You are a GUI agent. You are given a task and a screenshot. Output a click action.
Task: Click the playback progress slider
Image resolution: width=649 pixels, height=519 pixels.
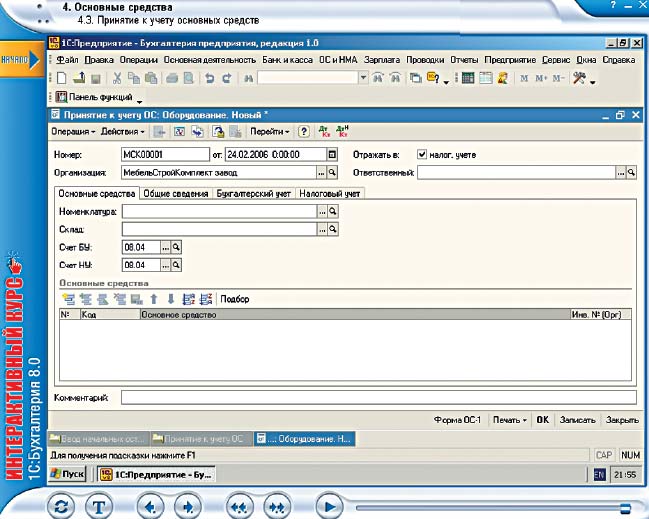490,507
